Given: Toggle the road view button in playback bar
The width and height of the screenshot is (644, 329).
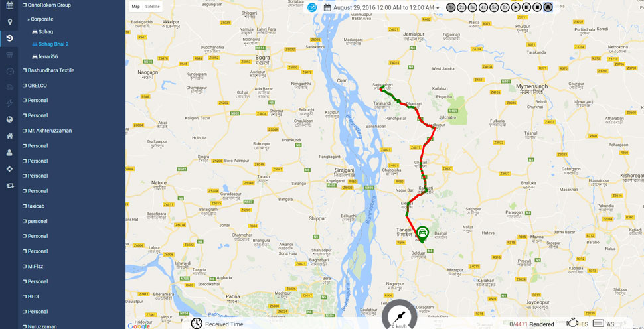Looking at the screenshot, I should click(548, 7).
